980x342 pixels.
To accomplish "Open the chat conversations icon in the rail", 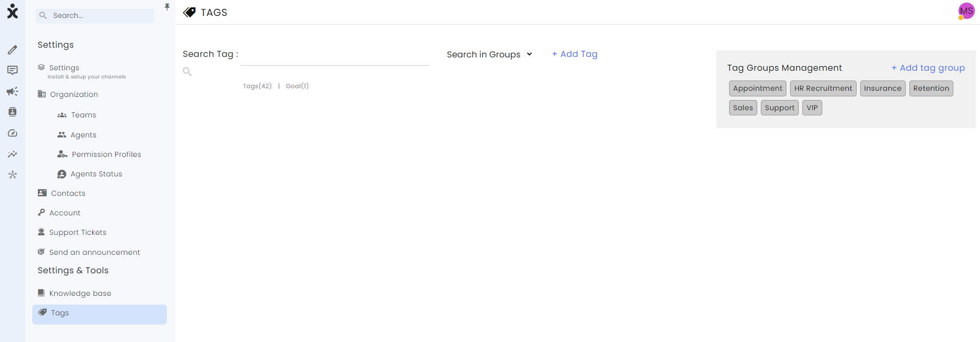I will point(12,70).
